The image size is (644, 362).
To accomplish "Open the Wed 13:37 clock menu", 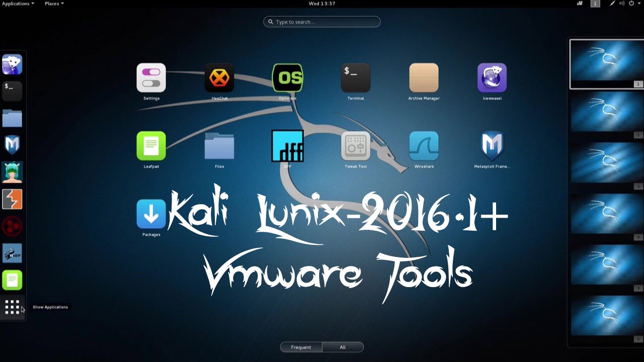I will point(322,4).
